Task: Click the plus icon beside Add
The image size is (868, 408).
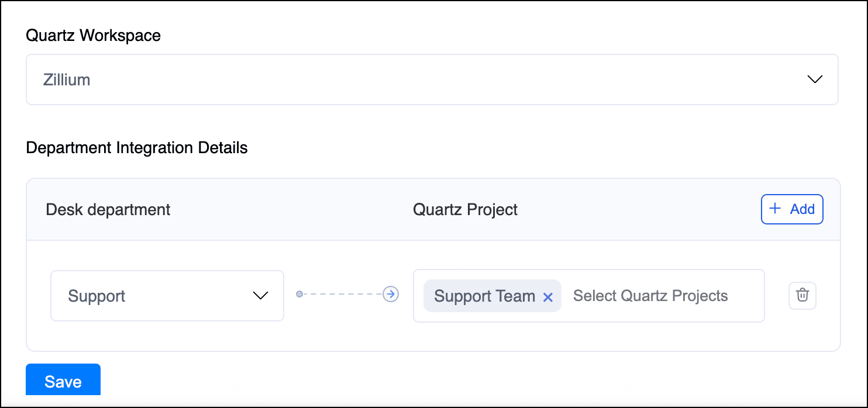Action: point(776,209)
